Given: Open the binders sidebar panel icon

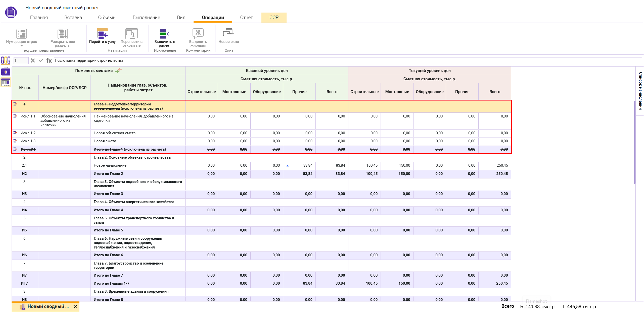Looking at the screenshot, I should [6, 60].
